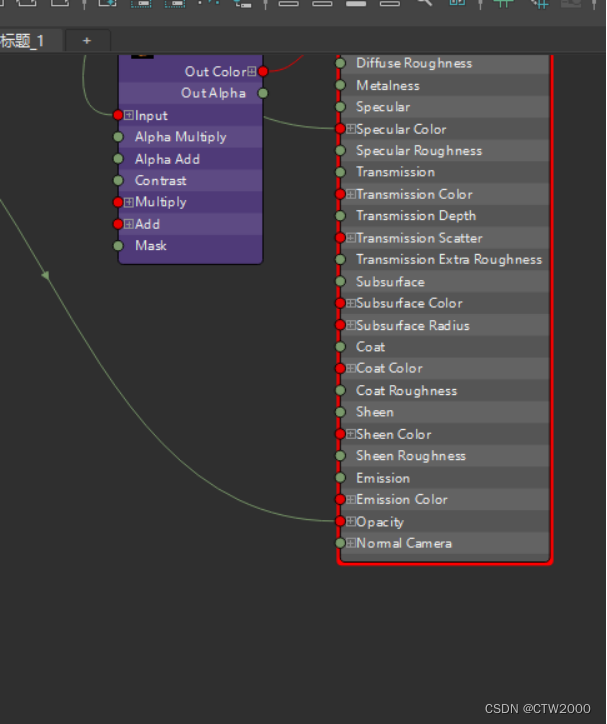The height and width of the screenshot is (724, 607).
Task: Expand the Multiply attribute
Action: [129, 202]
